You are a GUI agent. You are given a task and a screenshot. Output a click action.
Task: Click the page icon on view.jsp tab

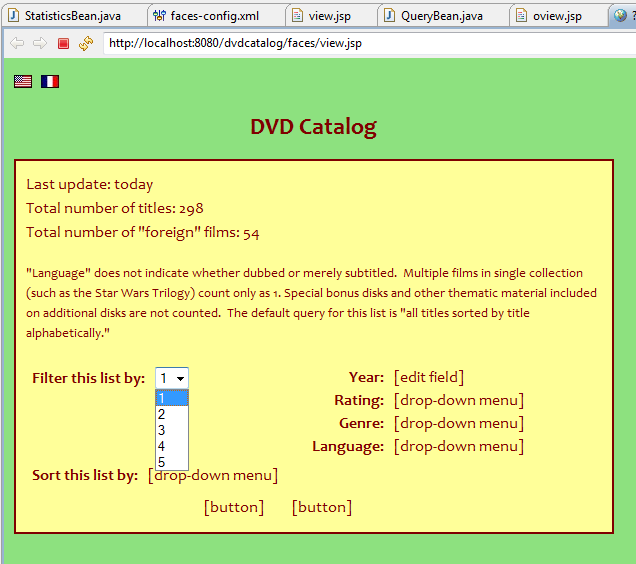297,15
